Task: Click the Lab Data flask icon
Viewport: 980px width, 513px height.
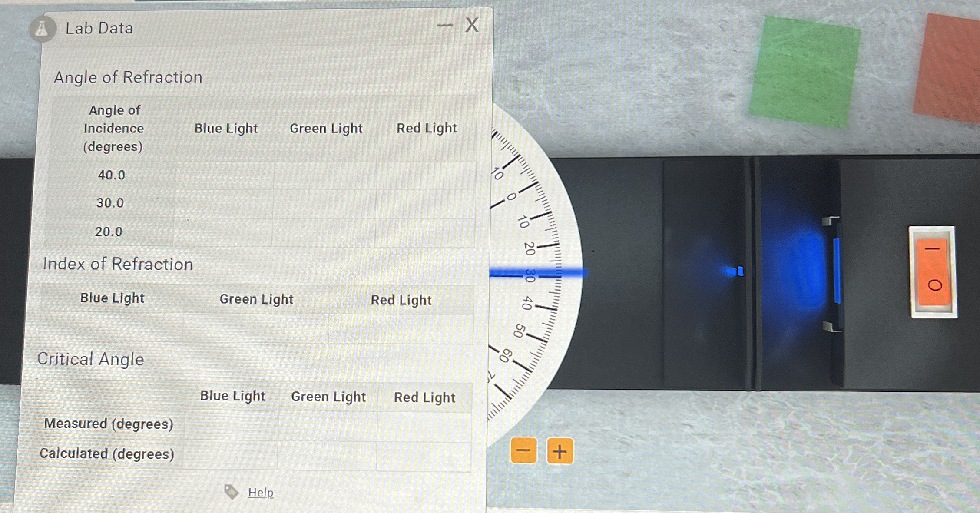Action: (x=42, y=29)
